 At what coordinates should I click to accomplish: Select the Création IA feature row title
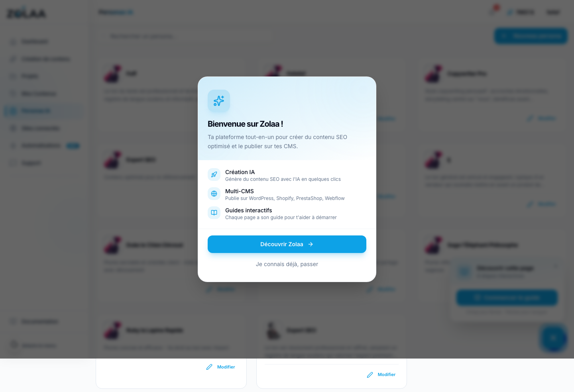tap(240, 172)
